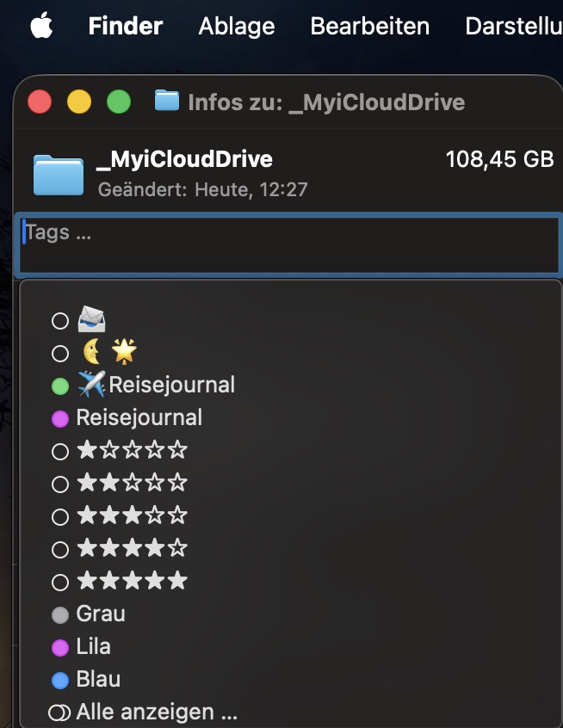
Task: Click the large _MyiCloudDrive folder icon
Action: [x=59, y=175]
